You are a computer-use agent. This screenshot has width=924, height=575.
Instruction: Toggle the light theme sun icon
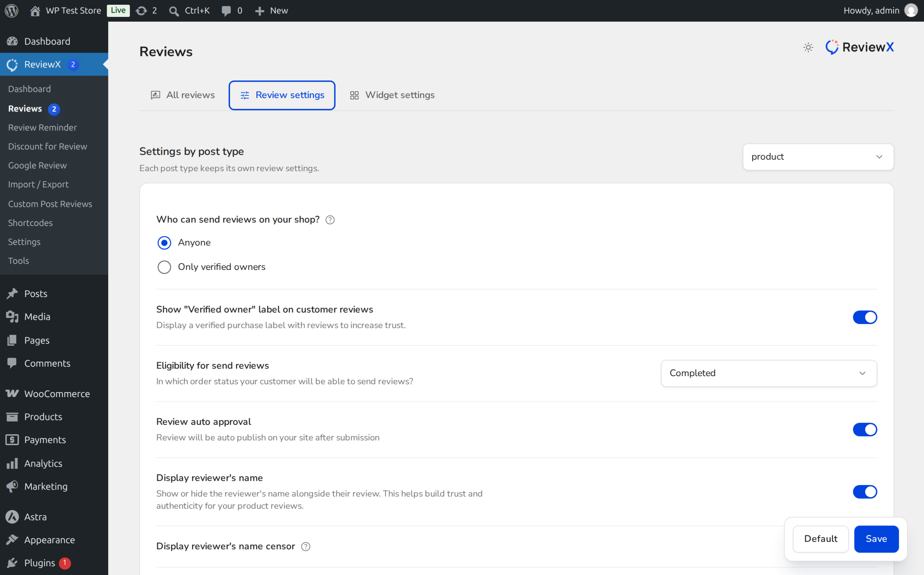(808, 48)
